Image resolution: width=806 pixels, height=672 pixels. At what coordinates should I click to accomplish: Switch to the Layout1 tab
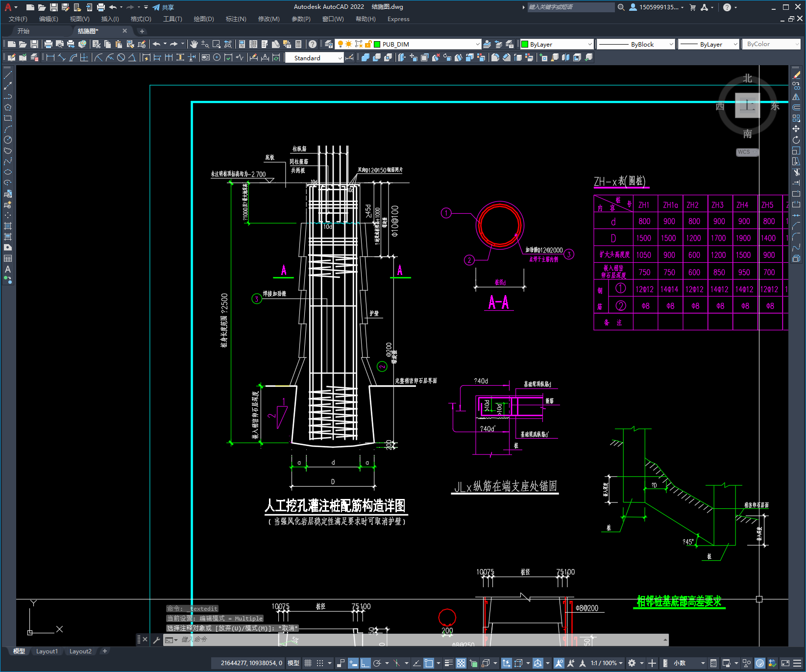[47, 651]
